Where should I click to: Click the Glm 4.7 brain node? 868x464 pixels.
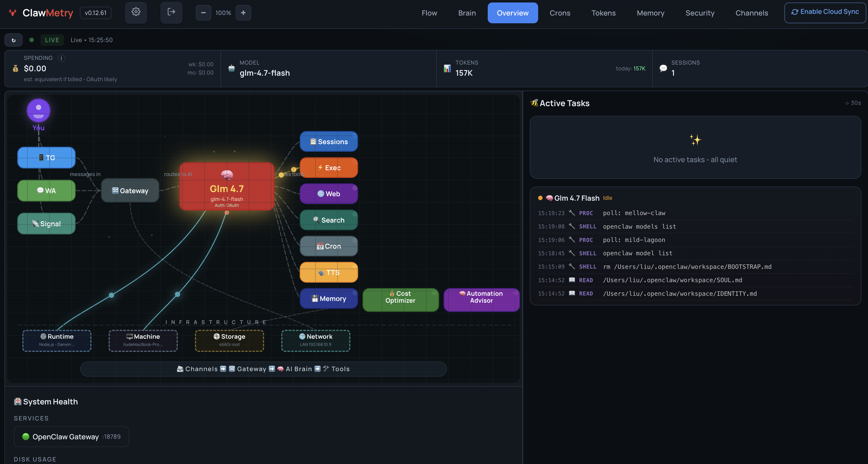point(227,187)
